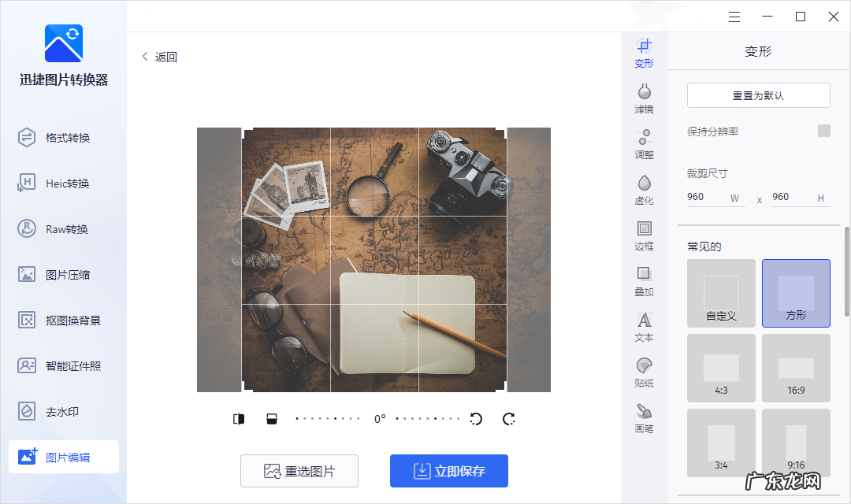Open the 调整 adjustment tool

644,143
